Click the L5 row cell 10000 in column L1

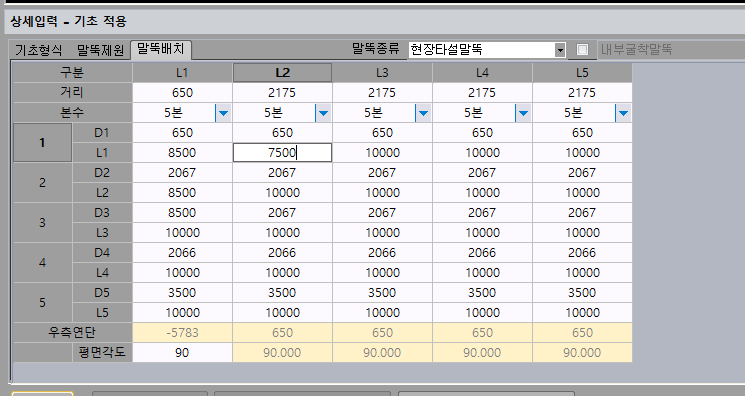point(182,312)
